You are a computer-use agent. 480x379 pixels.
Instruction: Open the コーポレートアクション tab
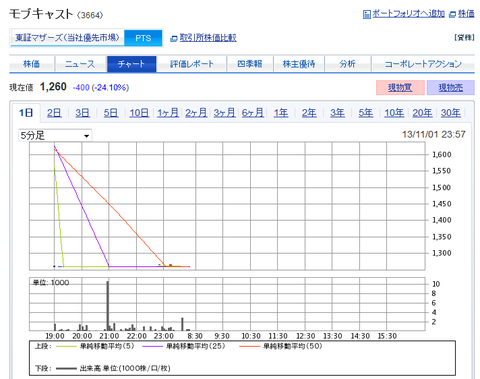tap(423, 64)
